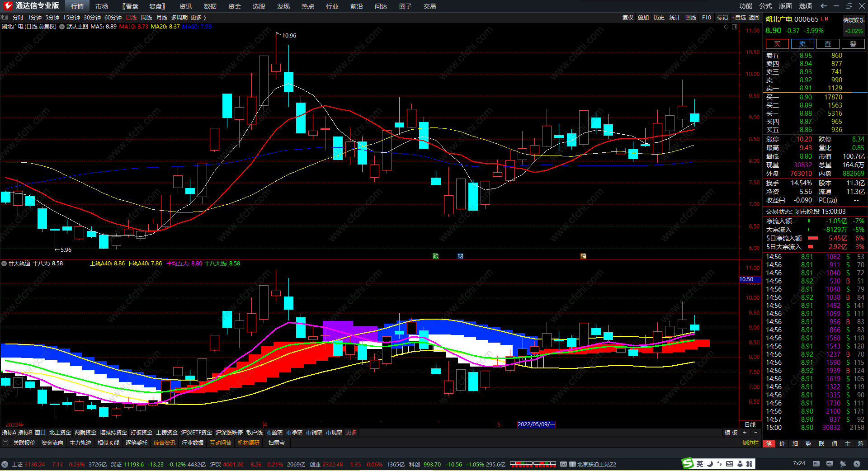Switch to the 5分钟 period

click(52, 17)
